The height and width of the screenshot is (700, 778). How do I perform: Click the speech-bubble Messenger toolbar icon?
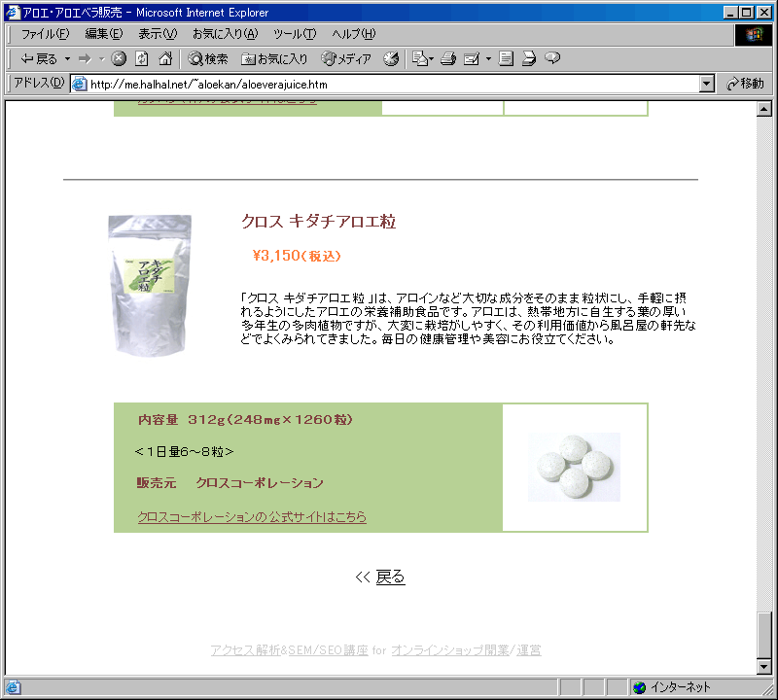point(552,58)
